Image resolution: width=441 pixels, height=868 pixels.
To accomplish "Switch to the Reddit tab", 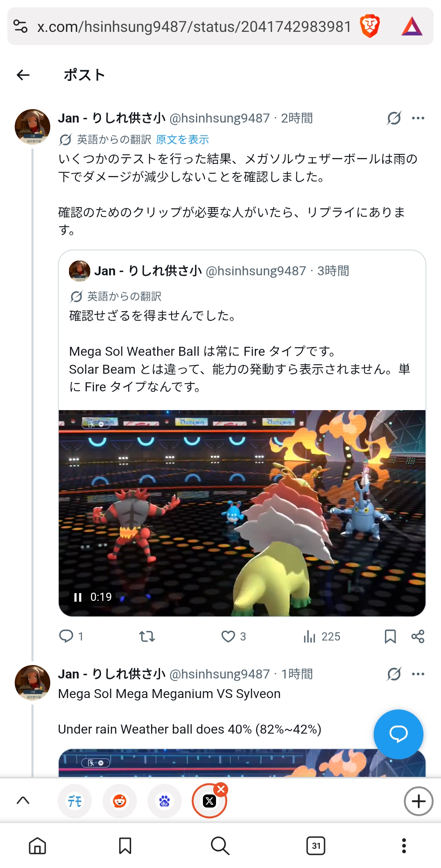I will (120, 801).
